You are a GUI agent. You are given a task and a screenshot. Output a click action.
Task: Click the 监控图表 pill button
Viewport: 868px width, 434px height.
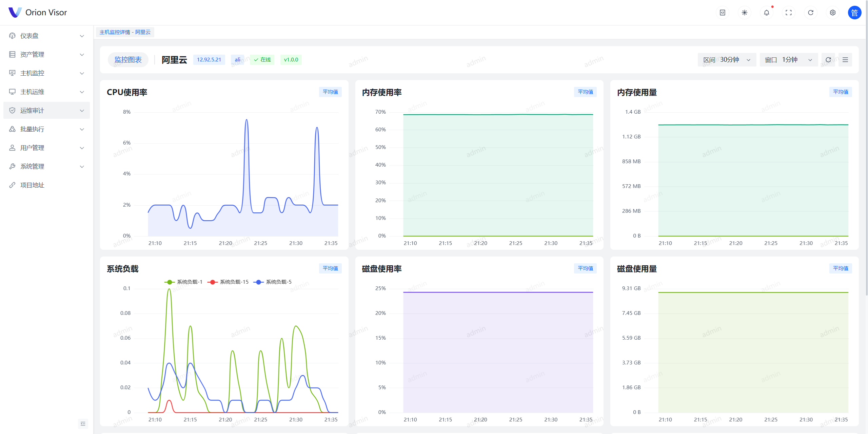[x=128, y=60]
